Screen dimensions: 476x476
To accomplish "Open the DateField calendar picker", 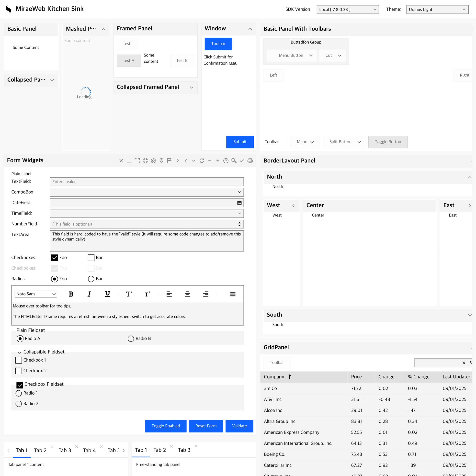I will point(239,203).
